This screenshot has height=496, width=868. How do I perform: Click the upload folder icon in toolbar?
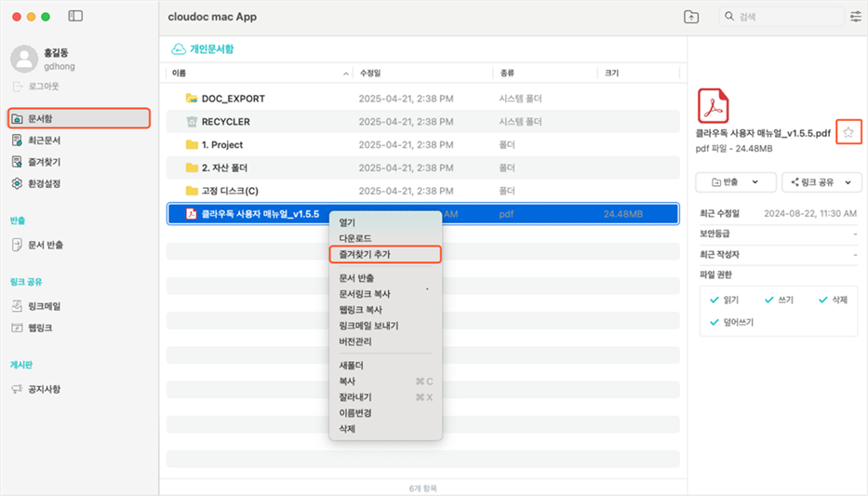(690, 17)
